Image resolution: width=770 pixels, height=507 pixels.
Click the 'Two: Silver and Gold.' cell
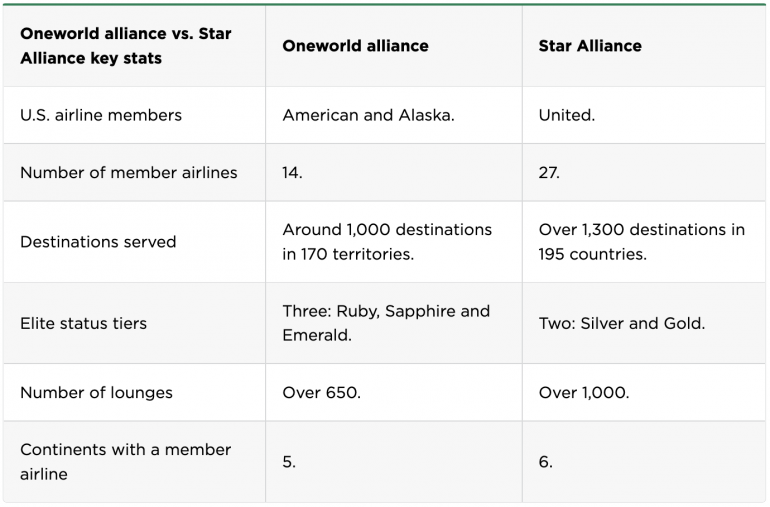[621, 323]
